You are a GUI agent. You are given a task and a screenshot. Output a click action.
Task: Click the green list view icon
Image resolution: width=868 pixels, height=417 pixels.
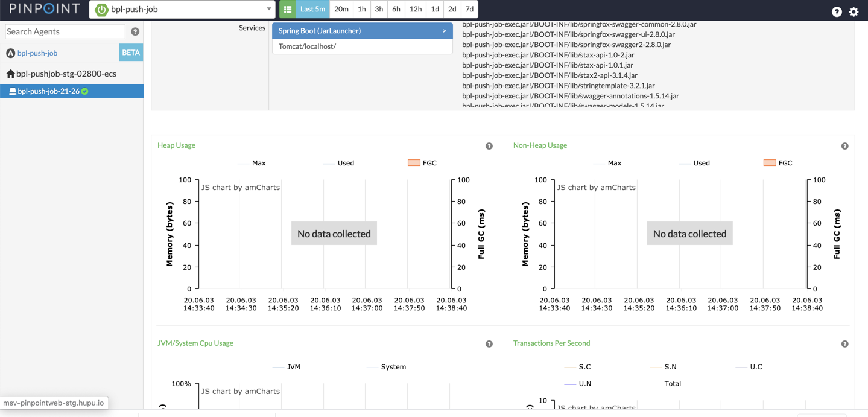pos(288,9)
